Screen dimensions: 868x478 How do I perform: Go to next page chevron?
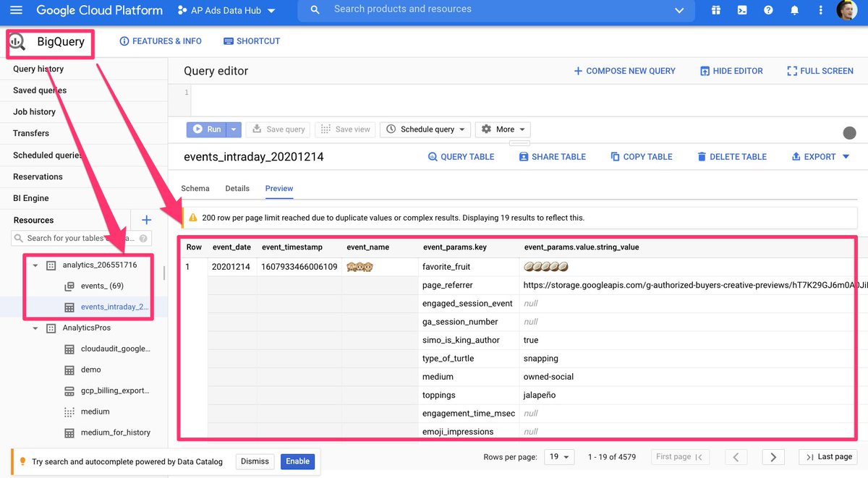click(773, 457)
